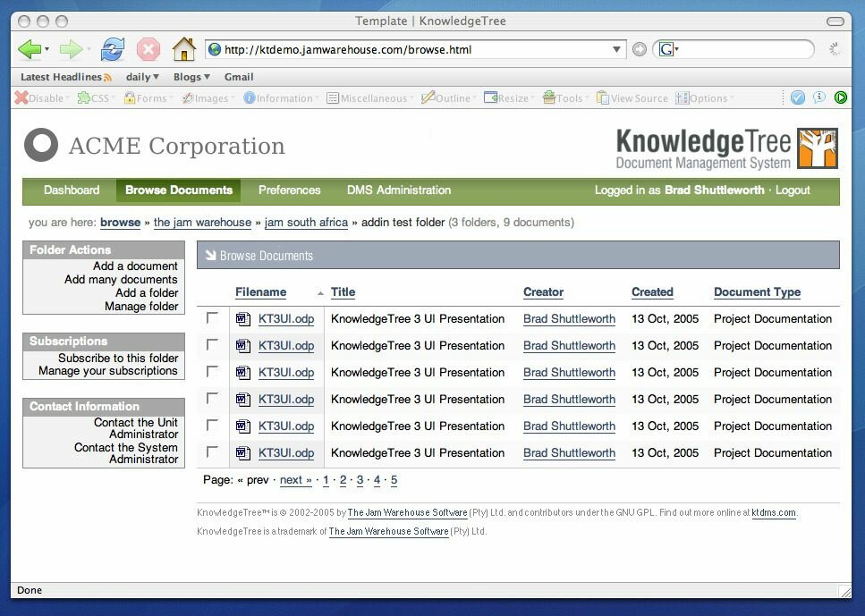Open Manage folder action
Screen dimensions: 865x616
click(141, 307)
